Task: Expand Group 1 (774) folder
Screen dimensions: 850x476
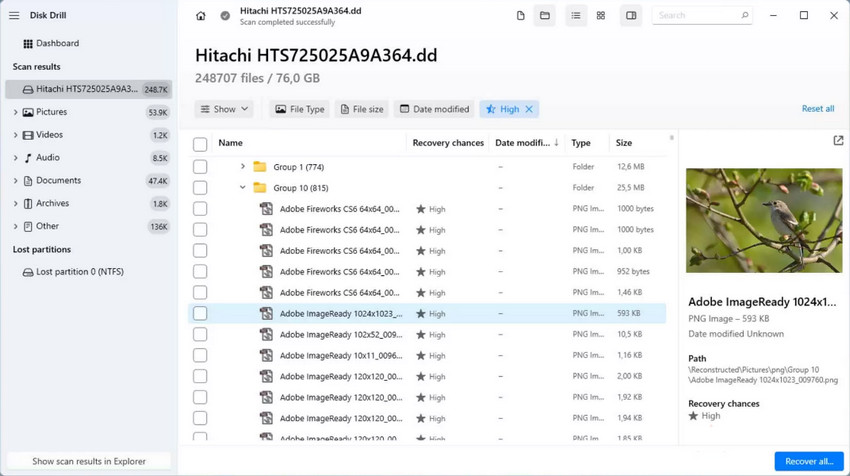Action: pyautogui.click(x=243, y=166)
